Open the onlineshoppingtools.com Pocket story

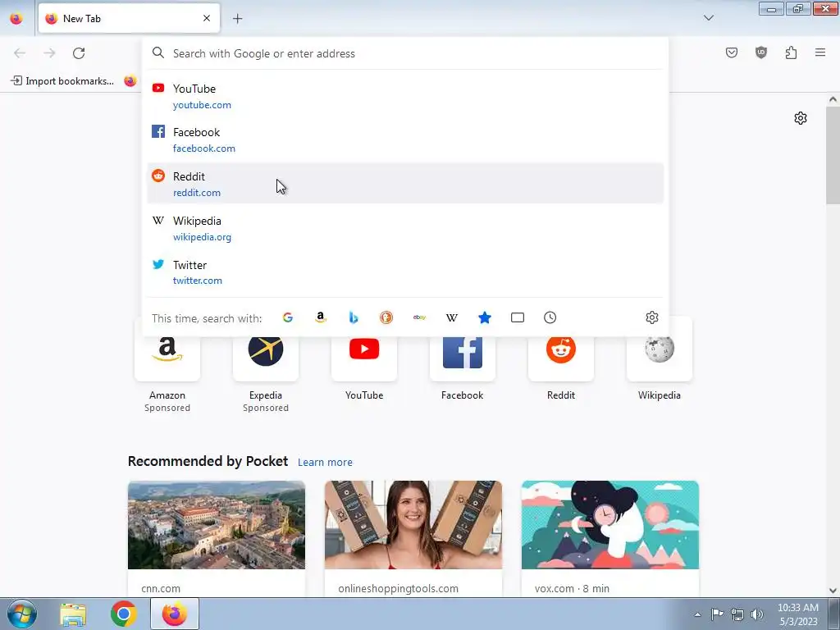tap(413, 538)
